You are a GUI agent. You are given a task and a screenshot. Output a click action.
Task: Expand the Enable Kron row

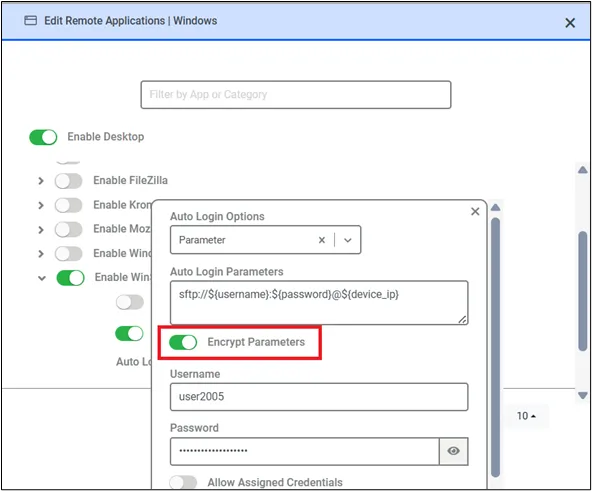(41, 205)
